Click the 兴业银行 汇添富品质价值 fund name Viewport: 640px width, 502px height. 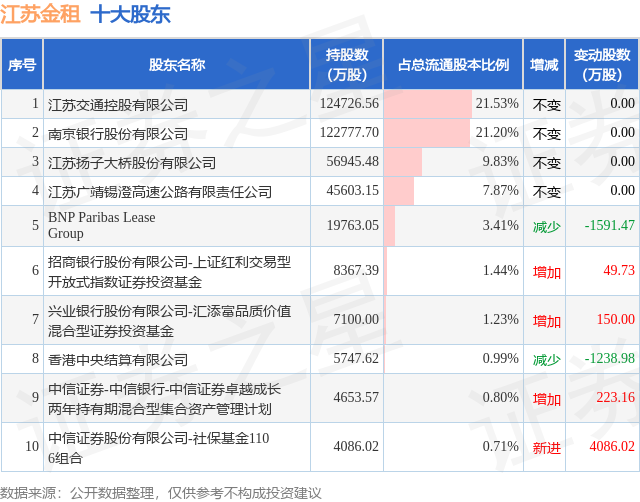[169, 320]
